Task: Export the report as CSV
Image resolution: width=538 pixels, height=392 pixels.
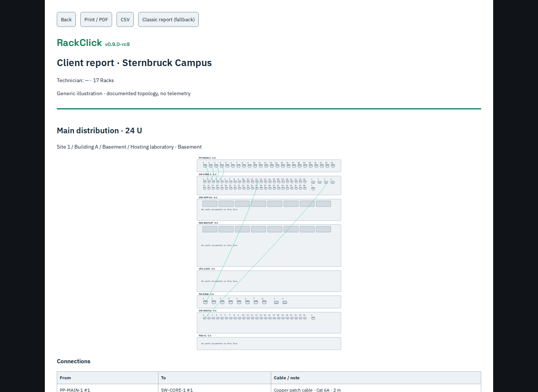Action: point(125,19)
